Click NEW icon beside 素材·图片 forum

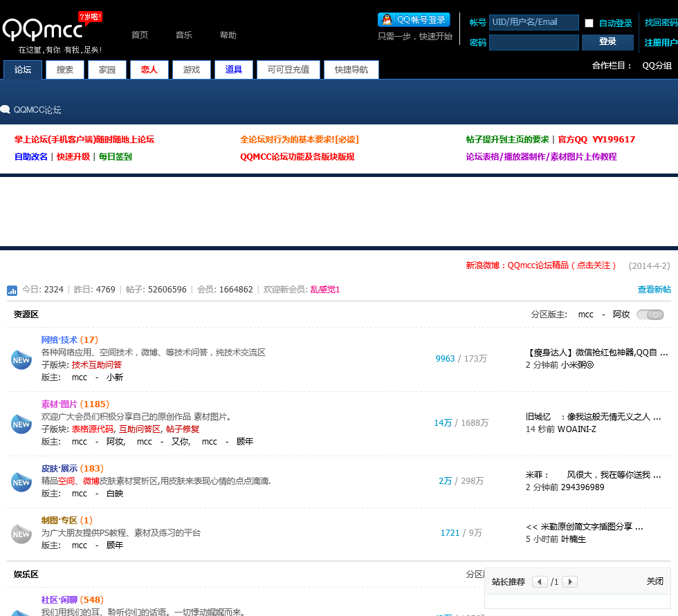point(21,424)
